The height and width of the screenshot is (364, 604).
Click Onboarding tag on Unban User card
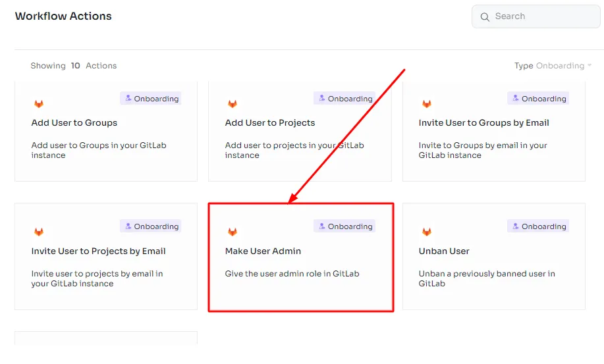(x=538, y=226)
